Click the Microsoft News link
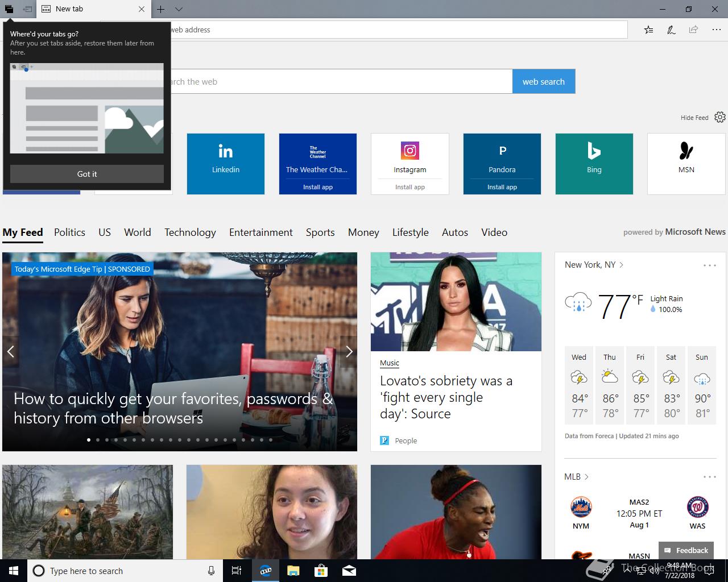Screen dimensions: 728x582 pos(695,232)
